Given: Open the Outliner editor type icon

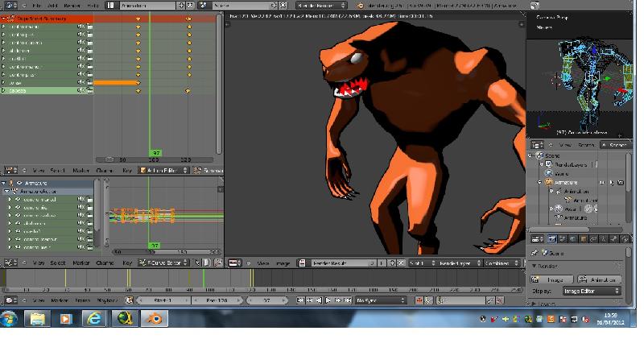Looking at the screenshot, I should tap(537, 145).
